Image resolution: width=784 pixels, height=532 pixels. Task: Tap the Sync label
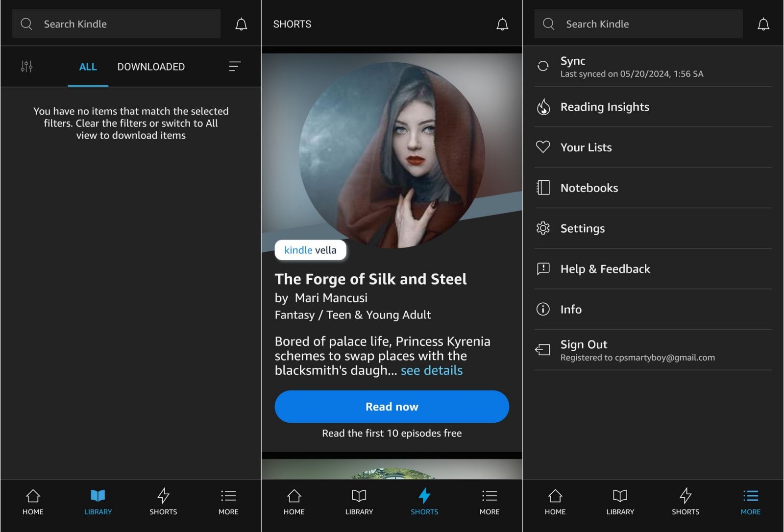pos(573,61)
